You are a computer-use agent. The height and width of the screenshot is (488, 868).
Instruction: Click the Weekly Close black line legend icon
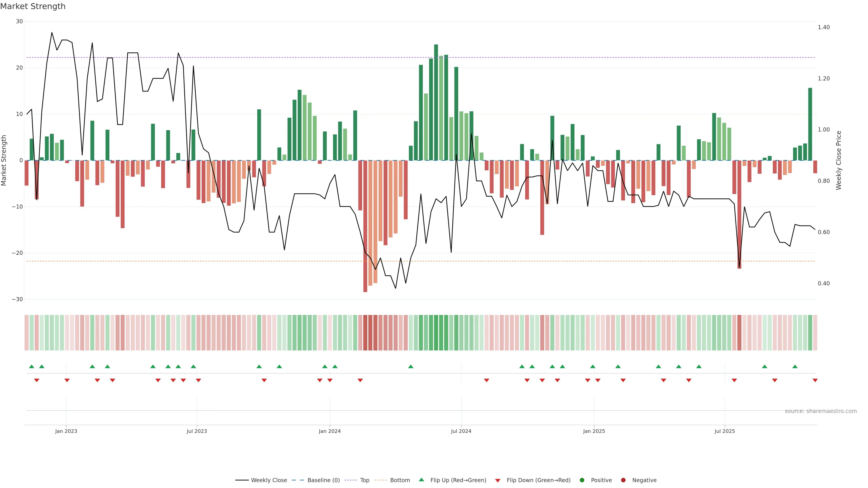(x=242, y=480)
